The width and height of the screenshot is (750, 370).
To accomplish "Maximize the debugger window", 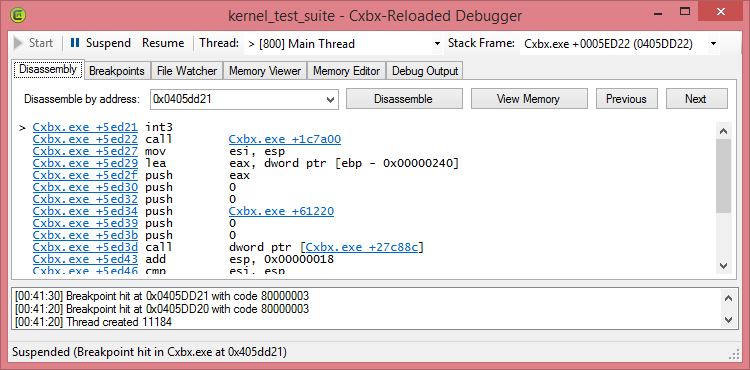I will 685,12.
